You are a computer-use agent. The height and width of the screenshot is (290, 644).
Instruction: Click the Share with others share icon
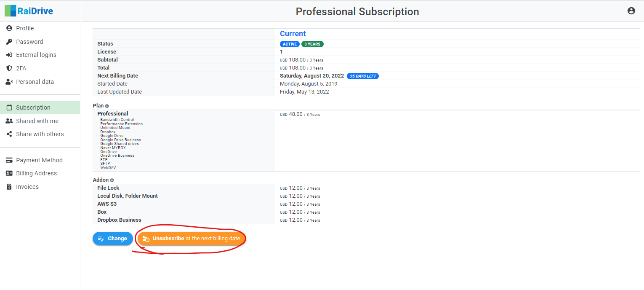[x=9, y=134]
